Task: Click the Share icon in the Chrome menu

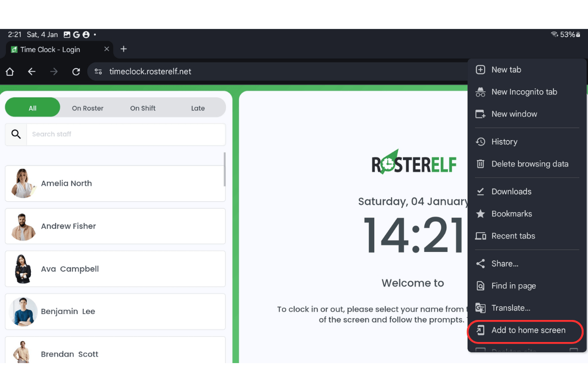Action: pyautogui.click(x=480, y=263)
